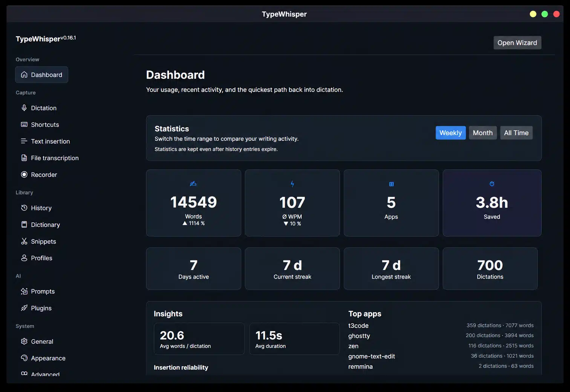The height and width of the screenshot is (392, 570).
Task: Click the ghostty app row
Action: point(441,335)
